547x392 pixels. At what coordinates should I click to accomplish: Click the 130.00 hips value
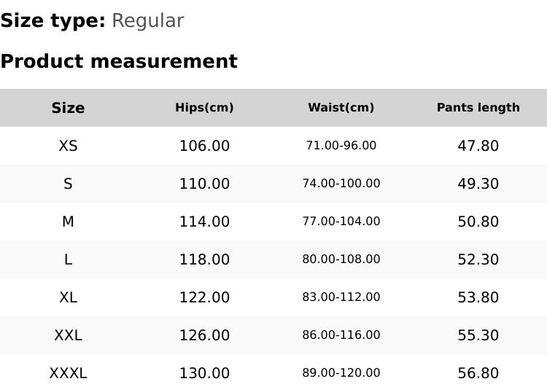(x=204, y=373)
